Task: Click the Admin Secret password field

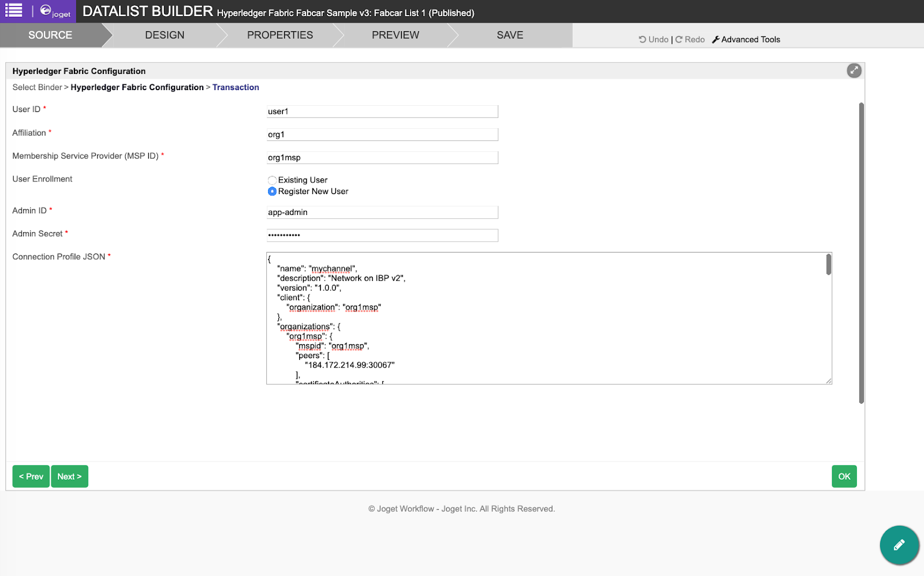Action: [382, 235]
